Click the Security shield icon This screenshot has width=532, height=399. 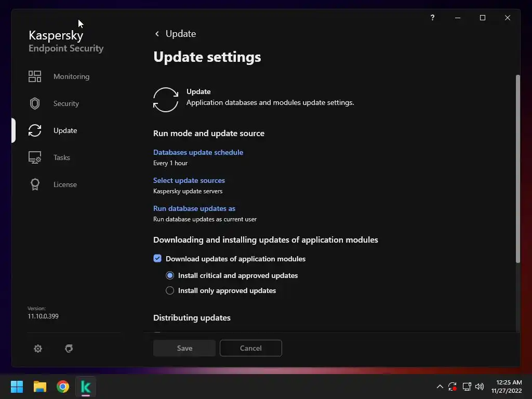[x=35, y=103]
